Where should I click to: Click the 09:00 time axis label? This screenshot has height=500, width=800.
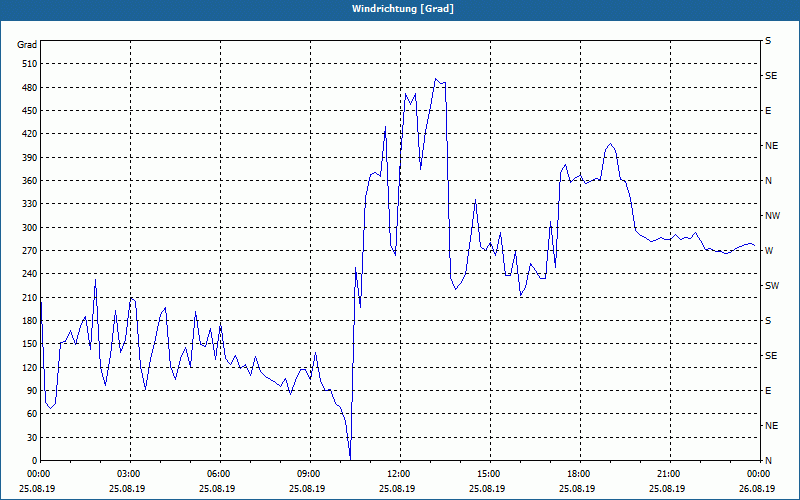(x=307, y=474)
